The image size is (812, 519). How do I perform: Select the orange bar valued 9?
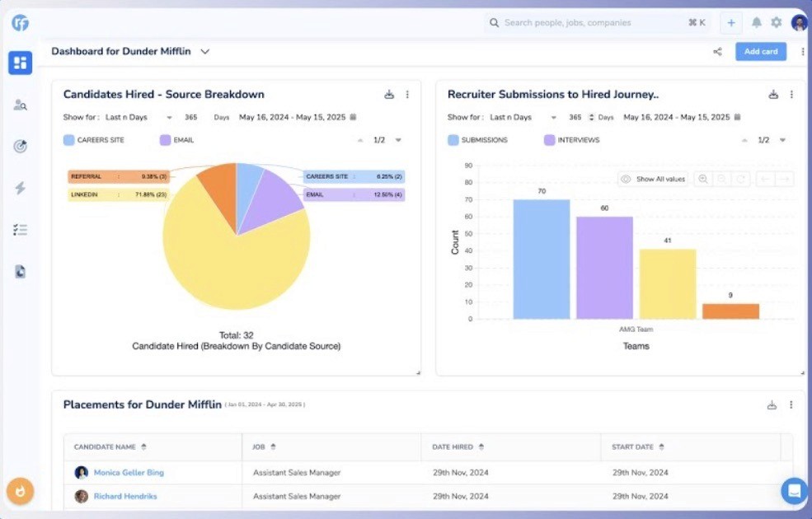coord(730,311)
